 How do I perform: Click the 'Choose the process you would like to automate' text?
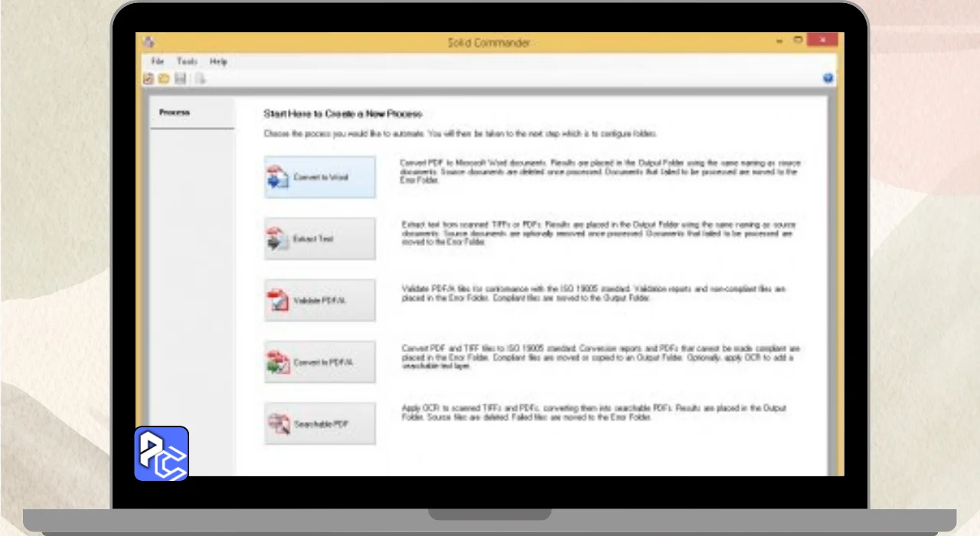[x=460, y=133]
